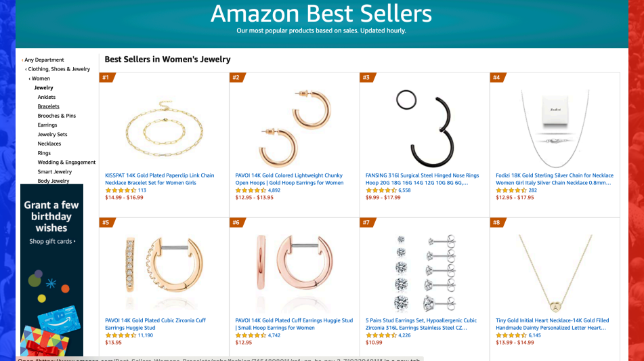The height and width of the screenshot is (361, 644).
Task: Click star rating of Tiny Gold Heart Necklace
Action: click(x=511, y=335)
